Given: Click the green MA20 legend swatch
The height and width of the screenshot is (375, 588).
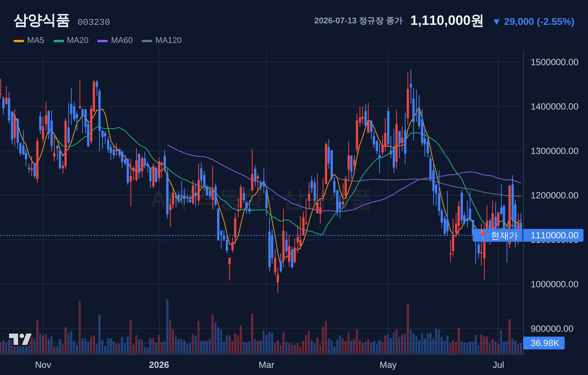Looking at the screenshot, I should coord(59,41).
